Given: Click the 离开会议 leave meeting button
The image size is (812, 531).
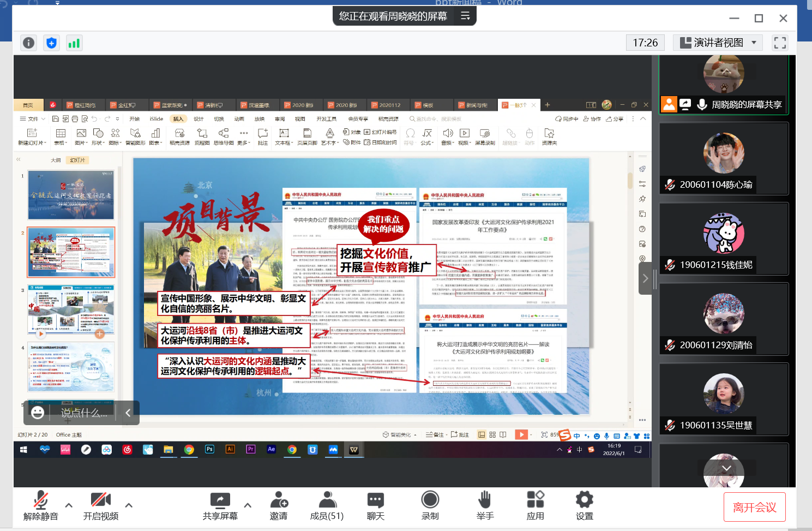Looking at the screenshot, I should click(754, 507).
